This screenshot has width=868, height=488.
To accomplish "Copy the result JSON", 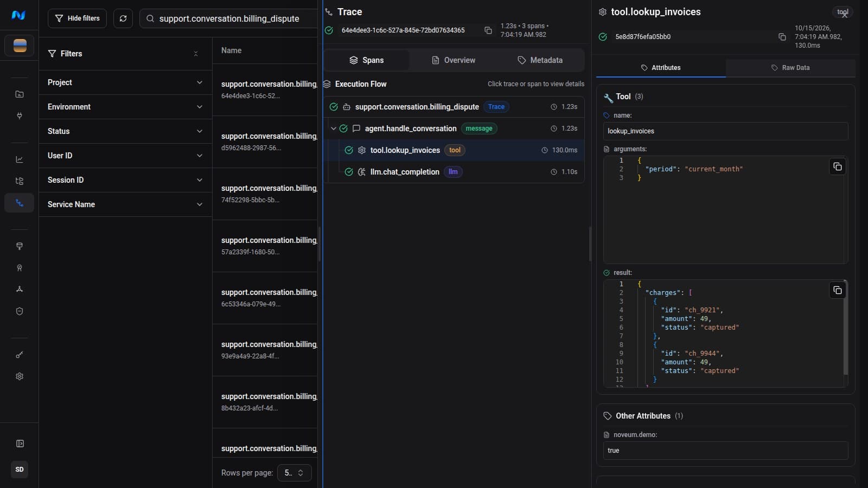I will [838, 290].
